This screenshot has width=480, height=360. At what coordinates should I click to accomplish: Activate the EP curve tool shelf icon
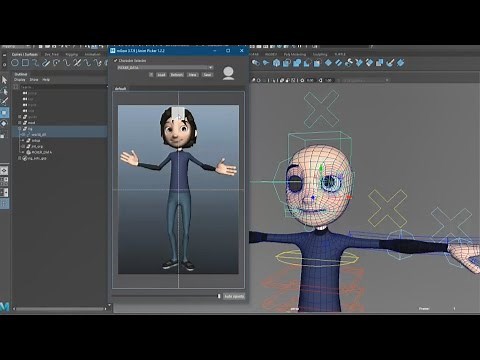coord(36,63)
